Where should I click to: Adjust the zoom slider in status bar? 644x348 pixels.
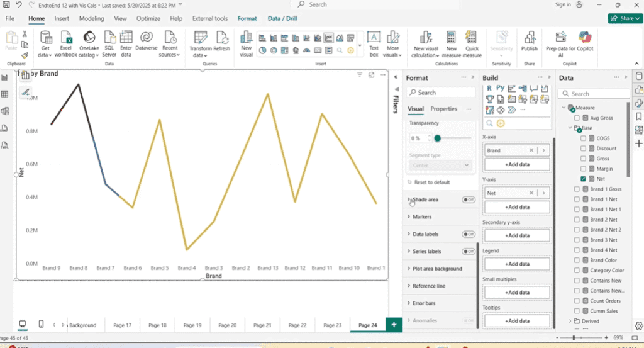[x=574, y=337]
